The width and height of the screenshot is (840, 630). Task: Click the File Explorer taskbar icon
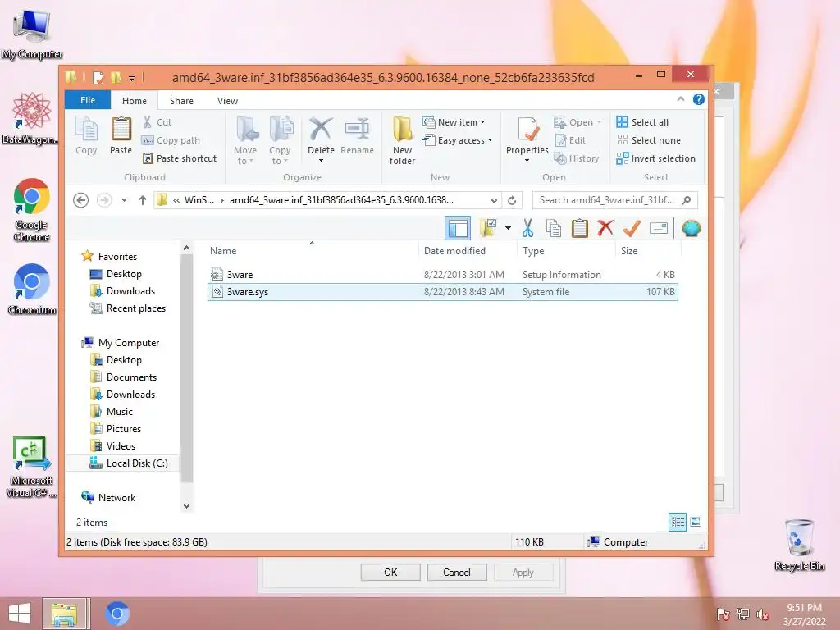64,614
